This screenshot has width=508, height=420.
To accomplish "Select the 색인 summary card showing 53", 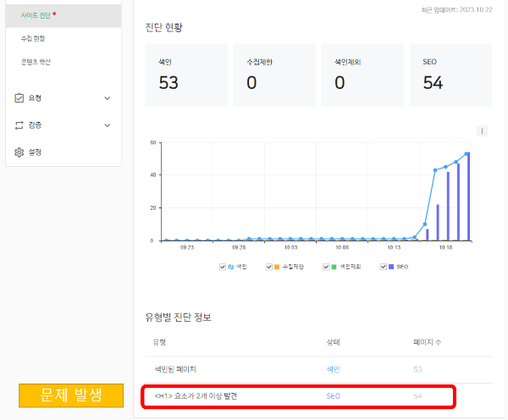I will [186, 75].
